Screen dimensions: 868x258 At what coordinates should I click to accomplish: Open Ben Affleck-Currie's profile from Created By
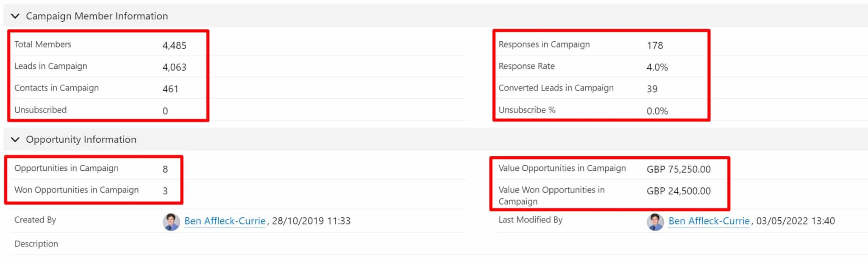click(225, 221)
